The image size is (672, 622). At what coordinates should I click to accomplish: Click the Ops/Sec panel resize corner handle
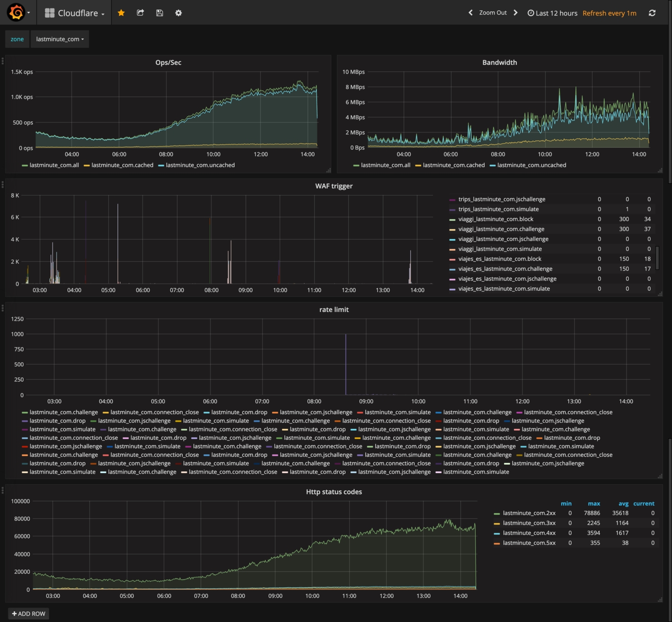[x=328, y=170]
